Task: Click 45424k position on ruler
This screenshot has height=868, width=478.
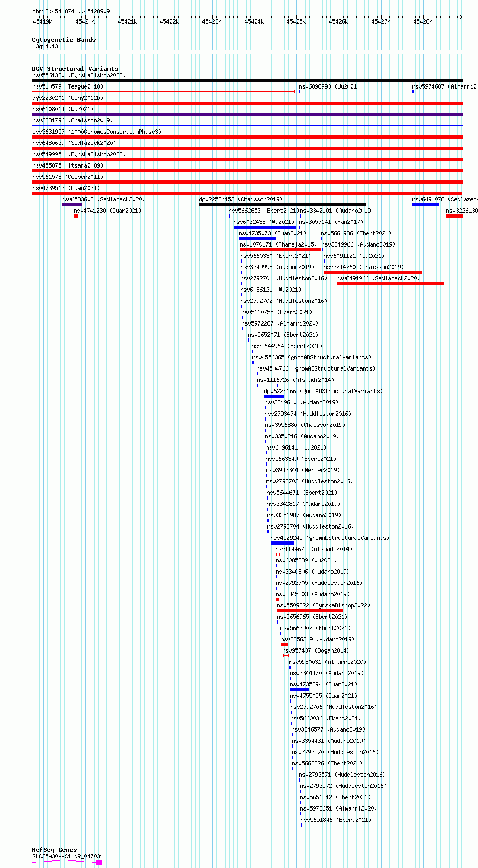Action: 254,21
